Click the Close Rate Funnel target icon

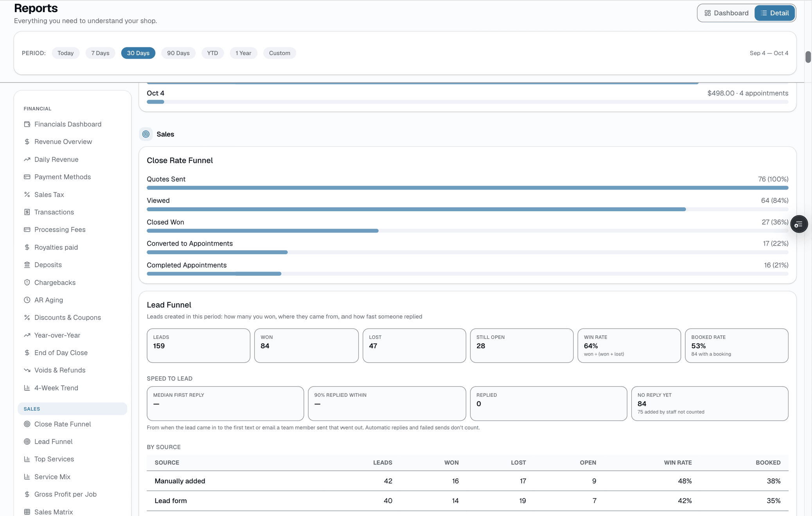pyautogui.click(x=27, y=424)
